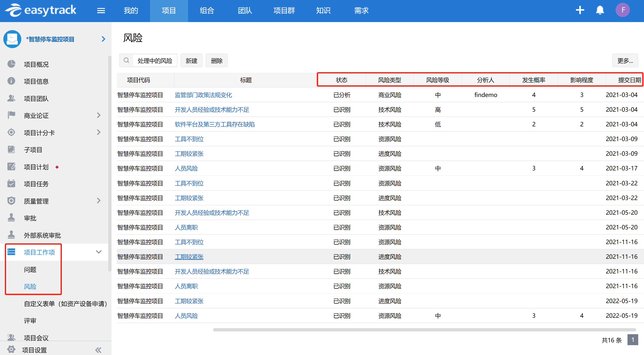Screen dimensions: 644x355
Task: Select 问题 under 项目工作项
Action: 30,269
